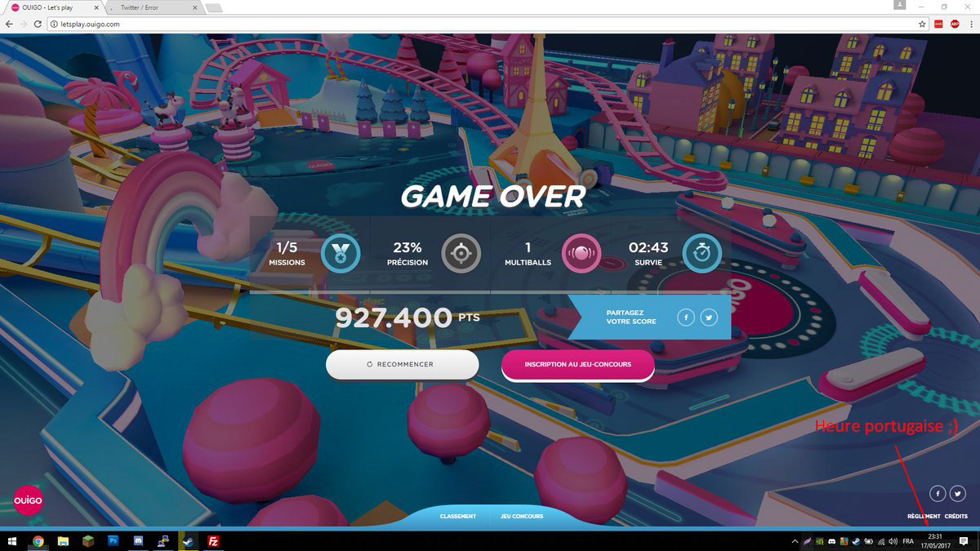Open the Règlement link
The image size is (980, 551).
coord(924,517)
